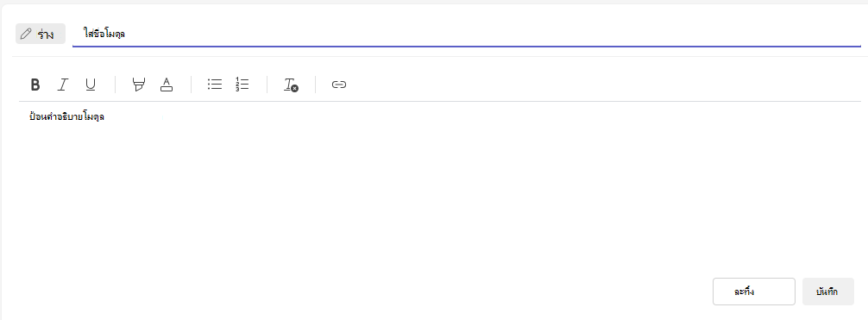
Task: Clear all text formatting
Action: [x=291, y=85]
